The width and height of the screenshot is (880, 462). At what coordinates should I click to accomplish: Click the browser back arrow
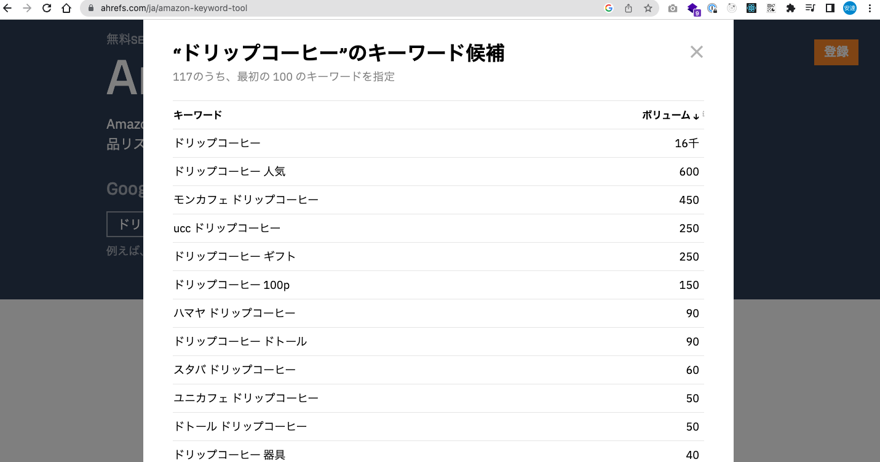[x=8, y=8]
